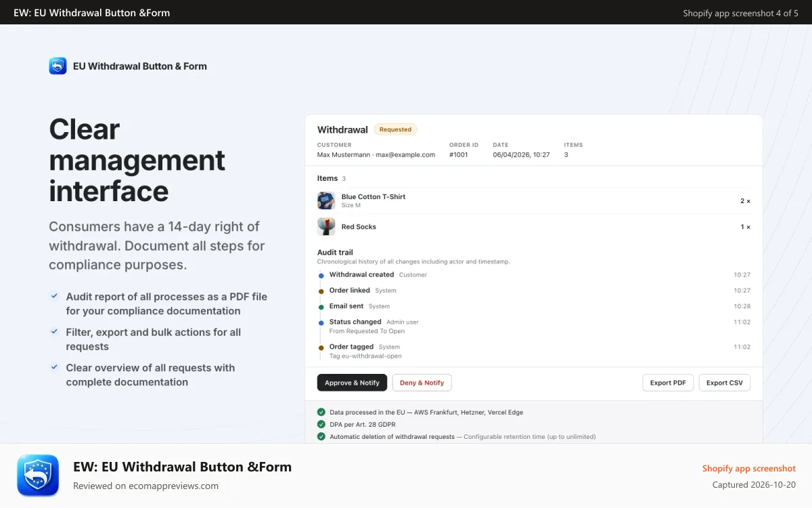This screenshot has width=812, height=508.
Task: Click green check beside DPA per Art. 28
Action: point(321,425)
